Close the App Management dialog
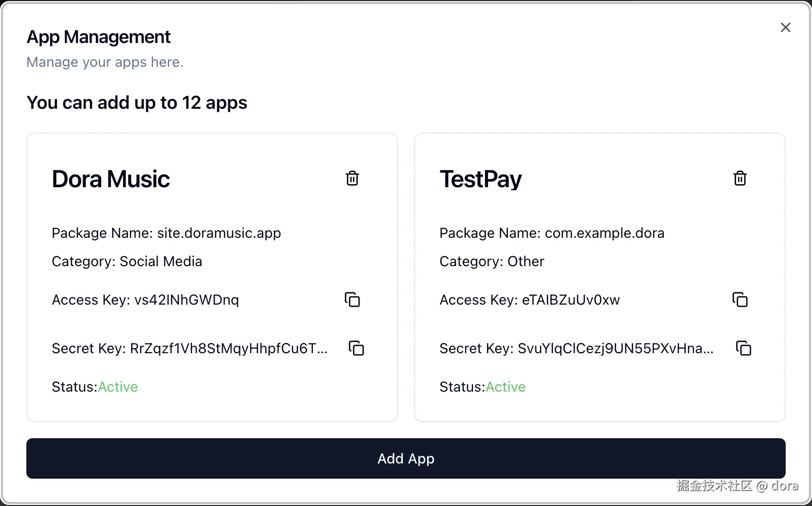 click(x=785, y=27)
